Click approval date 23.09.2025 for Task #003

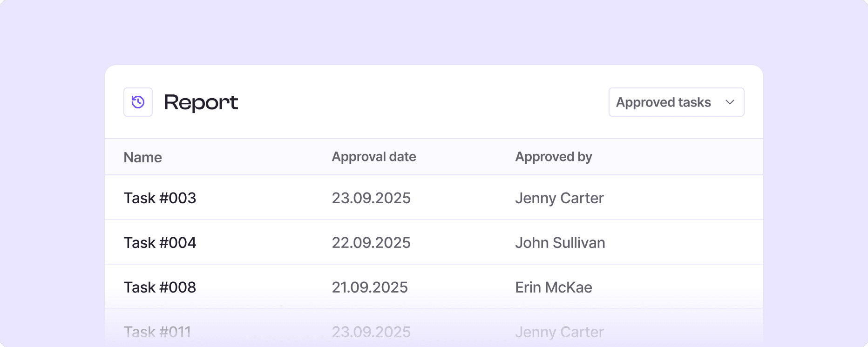(x=371, y=198)
